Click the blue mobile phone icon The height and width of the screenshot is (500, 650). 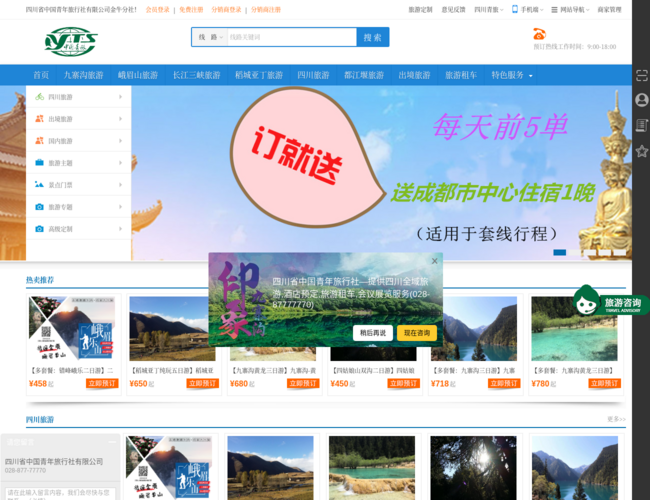514,9
